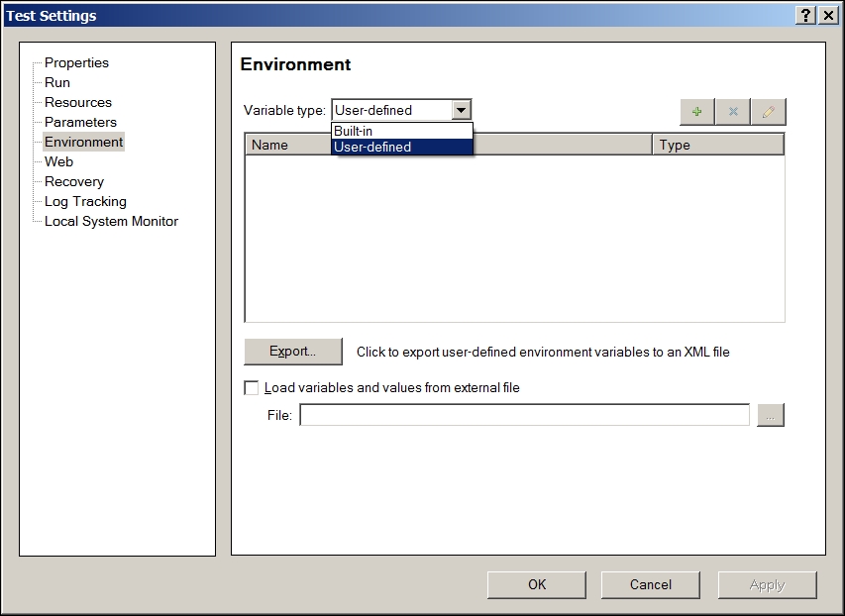Click the pencil edit variable icon
Screen dimensions: 845x616
(x=768, y=112)
